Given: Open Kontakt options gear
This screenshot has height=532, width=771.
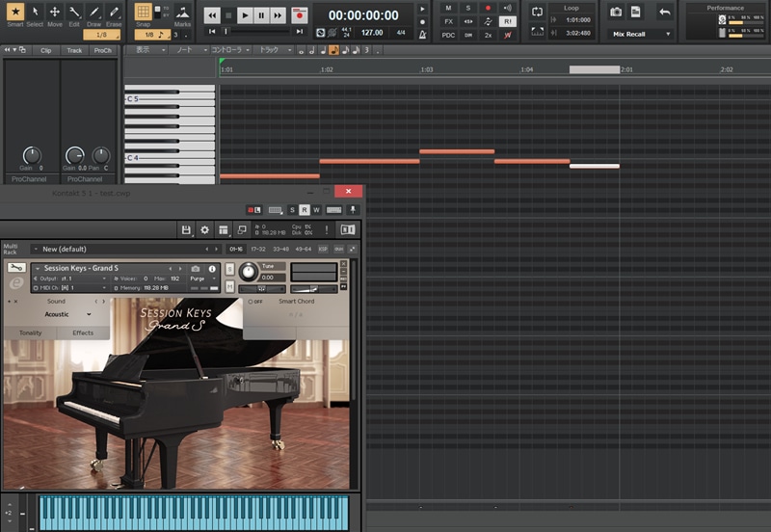Looking at the screenshot, I should click(x=204, y=229).
